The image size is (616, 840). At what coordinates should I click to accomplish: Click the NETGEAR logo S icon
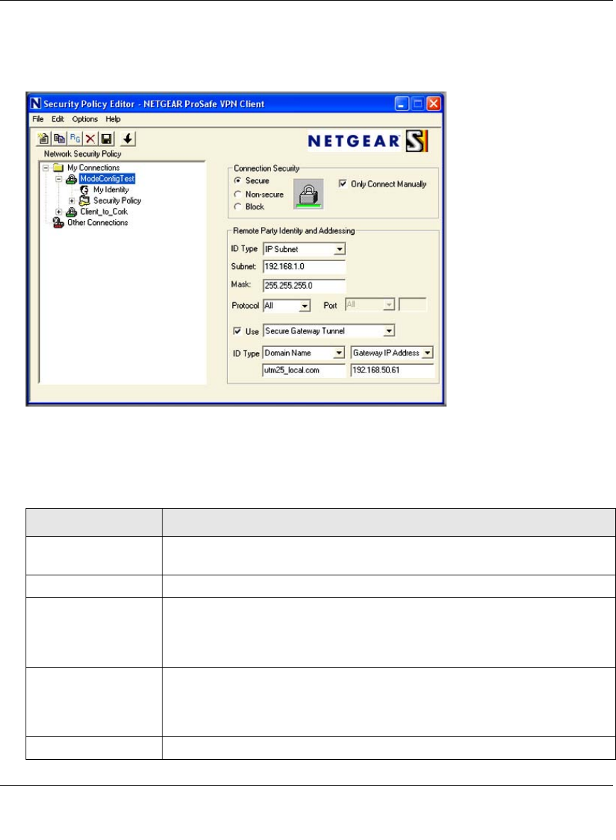417,141
